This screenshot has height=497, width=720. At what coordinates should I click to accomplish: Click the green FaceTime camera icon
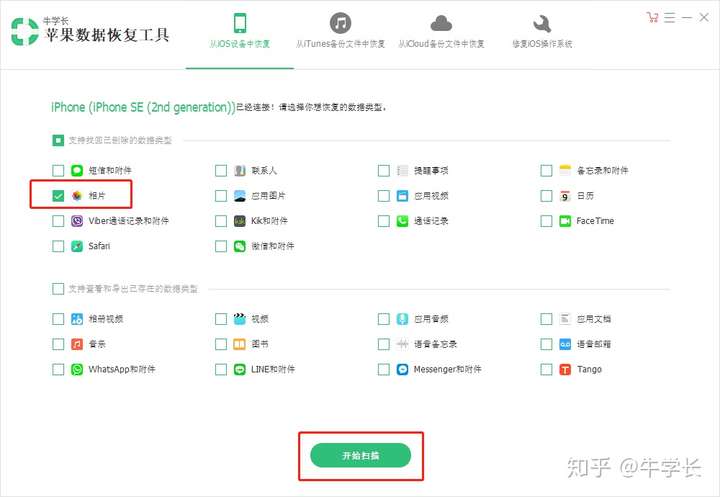tap(565, 221)
